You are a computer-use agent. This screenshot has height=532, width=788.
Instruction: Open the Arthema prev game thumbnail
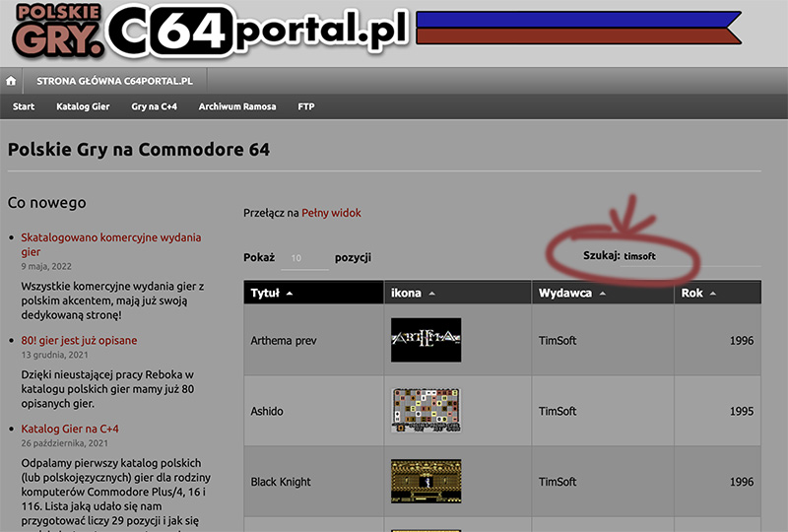point(426,340)
